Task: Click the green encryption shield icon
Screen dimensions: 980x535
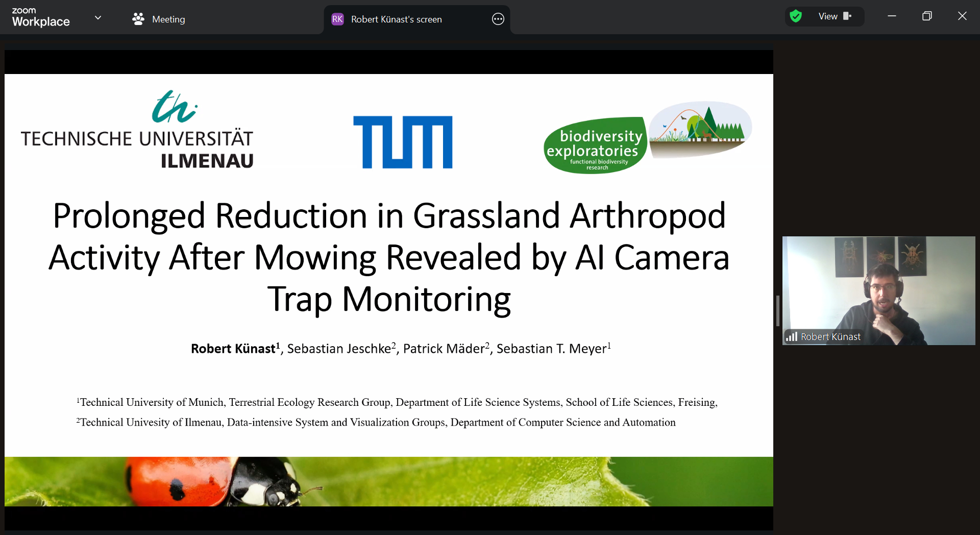Action: point(795,16)
